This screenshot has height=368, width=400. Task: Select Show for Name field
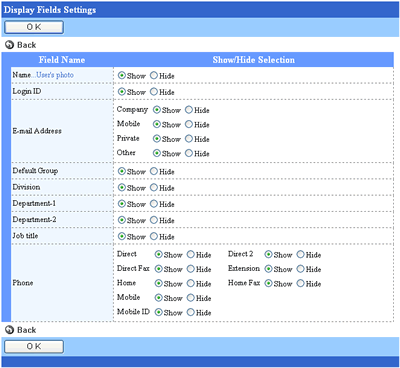(x=122, y=75)
